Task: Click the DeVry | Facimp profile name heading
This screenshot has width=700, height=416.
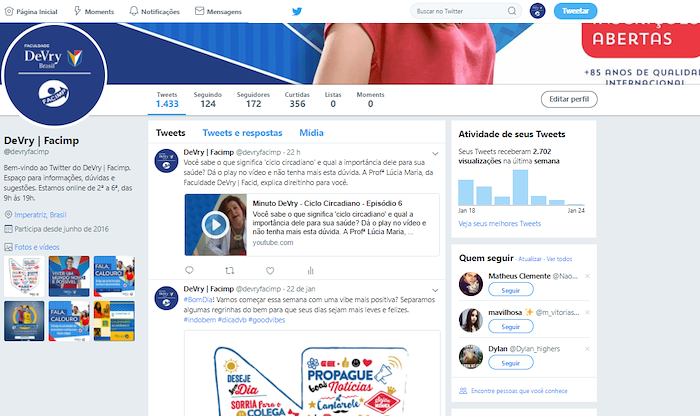Action: pyautogui.click(x=42, y=141)
